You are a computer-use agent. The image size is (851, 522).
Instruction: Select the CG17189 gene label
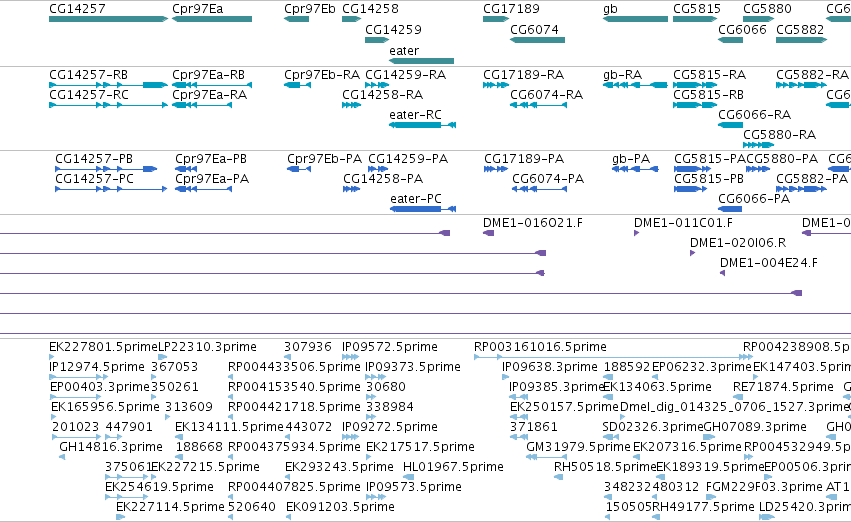tap(511, 9)
